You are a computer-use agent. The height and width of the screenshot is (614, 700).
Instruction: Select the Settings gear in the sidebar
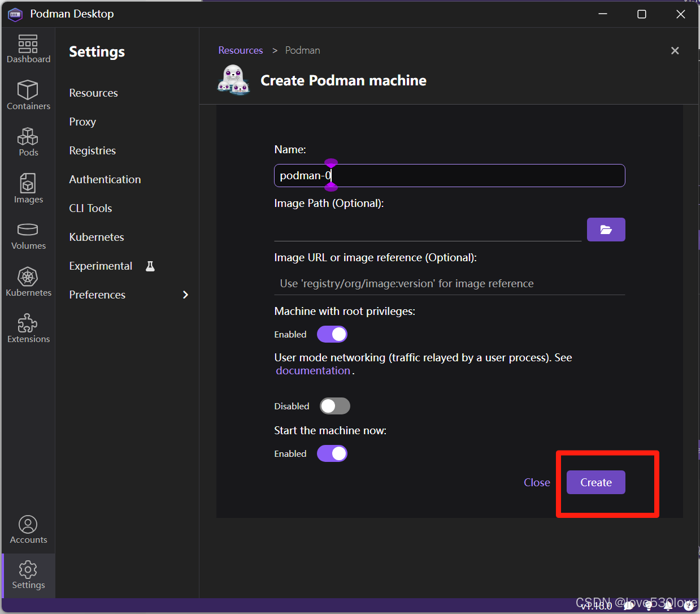click(x=28, y=575)
